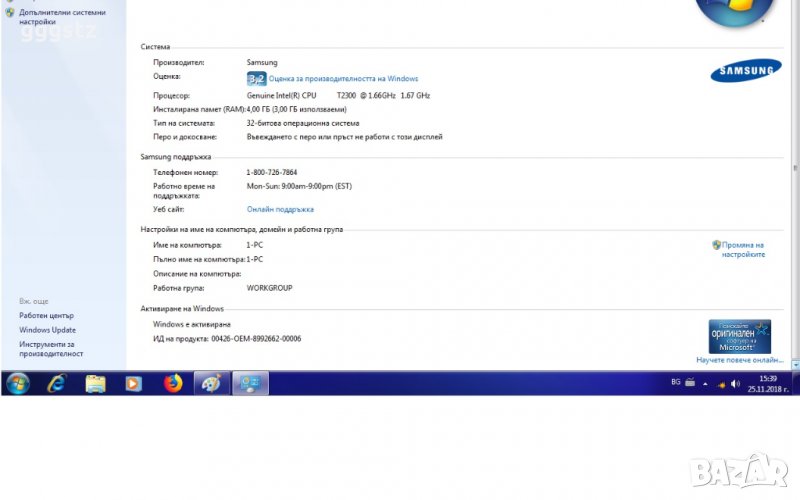Open Windows Media Player from taskbar
The height and width of the screenshot is (500, 800).
click(133, 383)
